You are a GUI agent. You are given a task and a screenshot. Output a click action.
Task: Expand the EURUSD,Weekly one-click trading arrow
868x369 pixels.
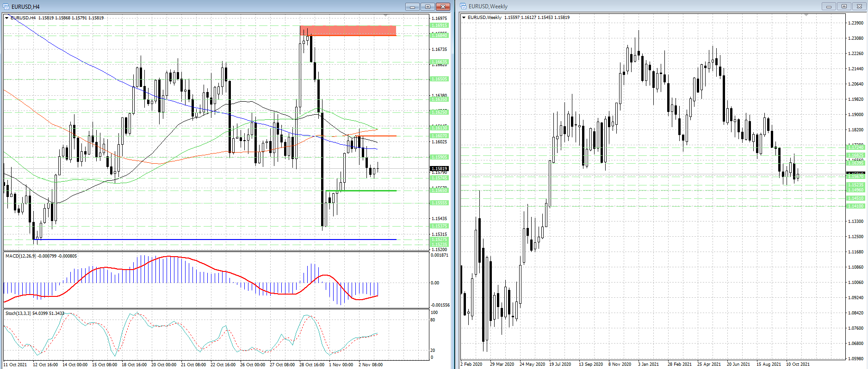[464, 18]
